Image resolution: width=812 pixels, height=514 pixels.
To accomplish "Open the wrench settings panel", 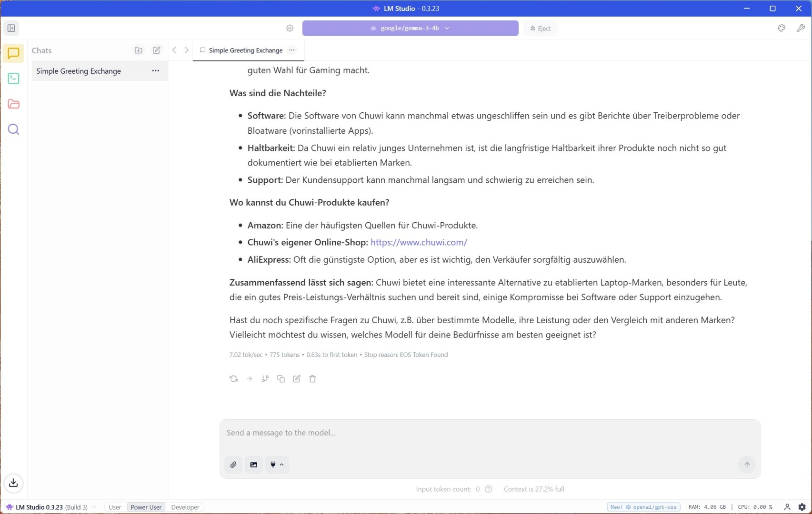I will pos(801,28).
